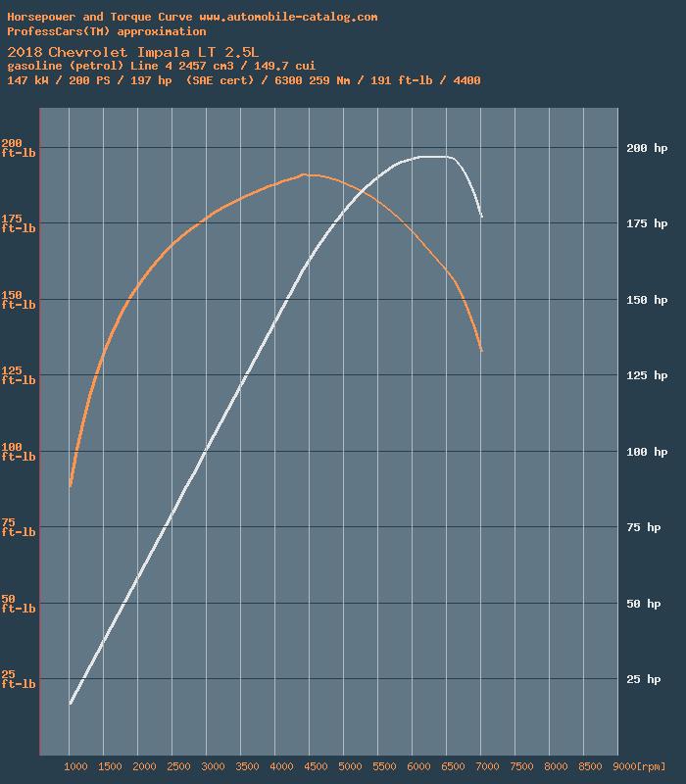The height and width of the screenshot is (784, 686).
Task: Click the '125 hp' right axis label
Action: pyautogui.click(x=647, y=375)
